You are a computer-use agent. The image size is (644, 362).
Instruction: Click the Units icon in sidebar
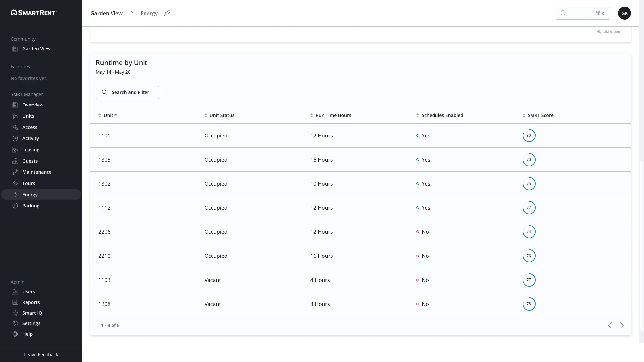pos(15,116)
